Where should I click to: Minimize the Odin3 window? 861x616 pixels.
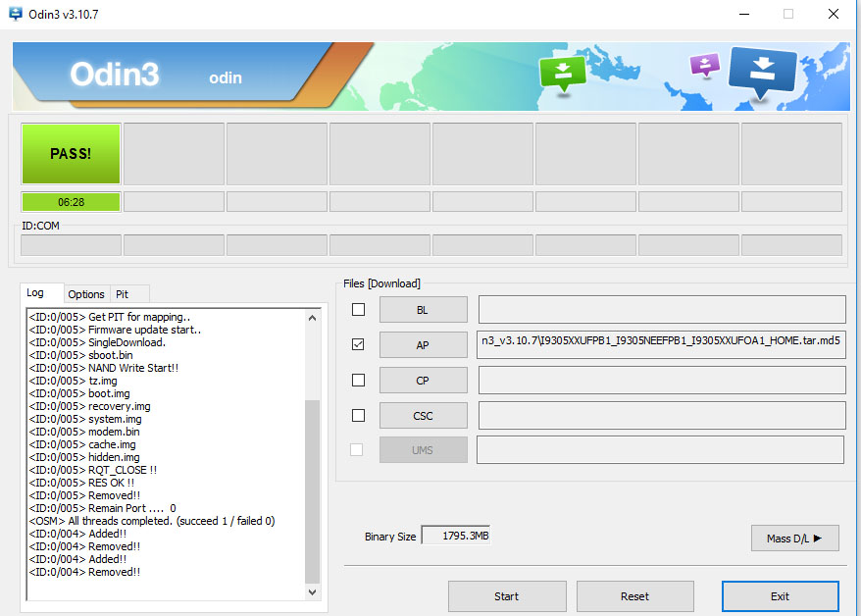click(744, 14)
